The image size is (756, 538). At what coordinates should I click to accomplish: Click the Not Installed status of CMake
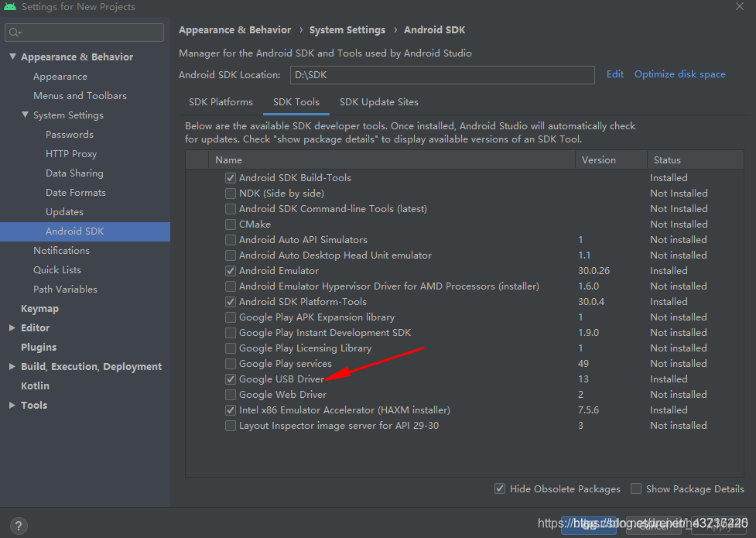679,224
